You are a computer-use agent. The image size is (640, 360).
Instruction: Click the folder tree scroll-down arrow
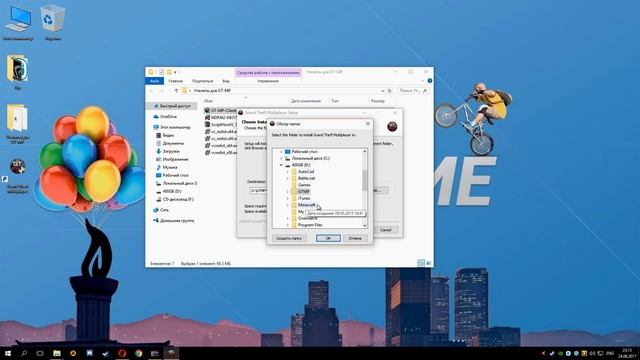364,225
